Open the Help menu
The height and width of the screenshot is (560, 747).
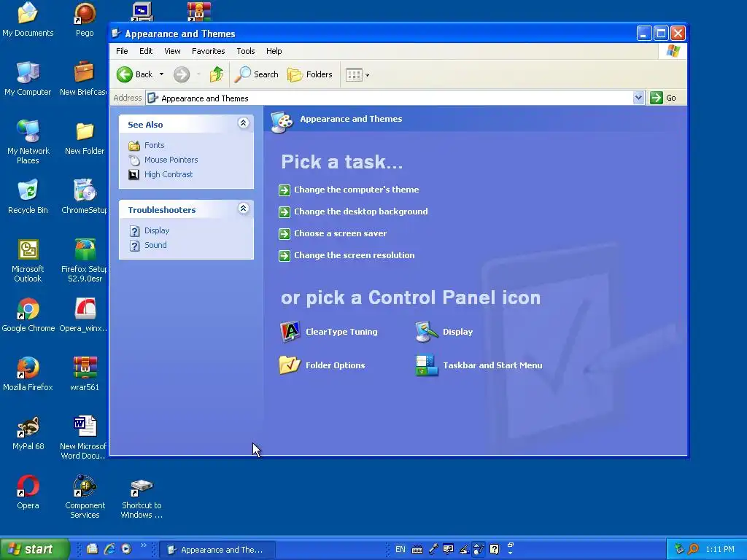(274, 51)
